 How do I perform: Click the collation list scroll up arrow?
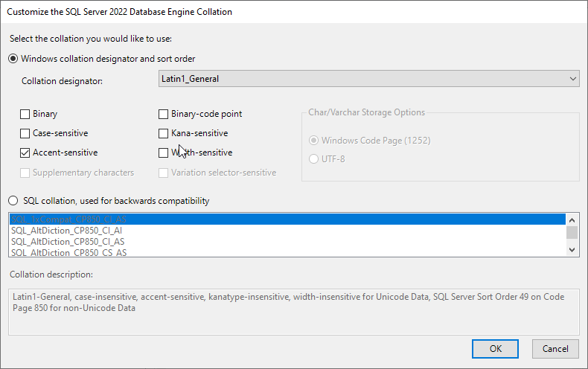tap(572, 219)
